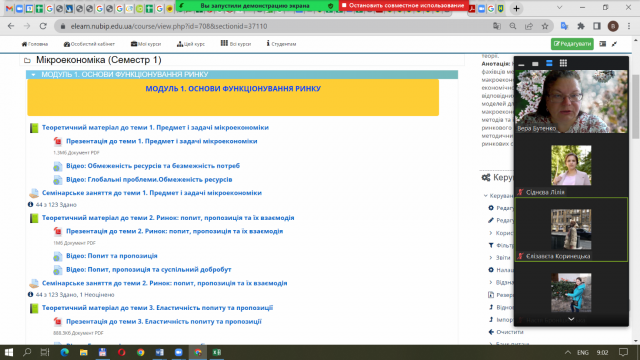The image size is (640, 360).
Task: Open the browser profile avatar
Action: point(613,26)
